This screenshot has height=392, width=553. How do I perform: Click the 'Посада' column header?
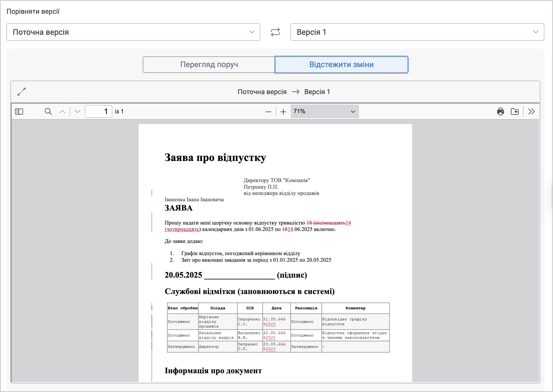tap(218, 308)
